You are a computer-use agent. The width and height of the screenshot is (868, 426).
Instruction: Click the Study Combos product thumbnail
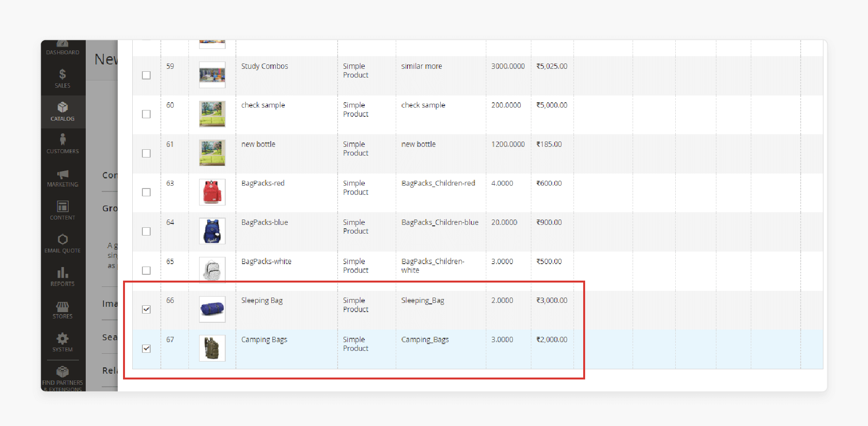click(x=212, y=75)
